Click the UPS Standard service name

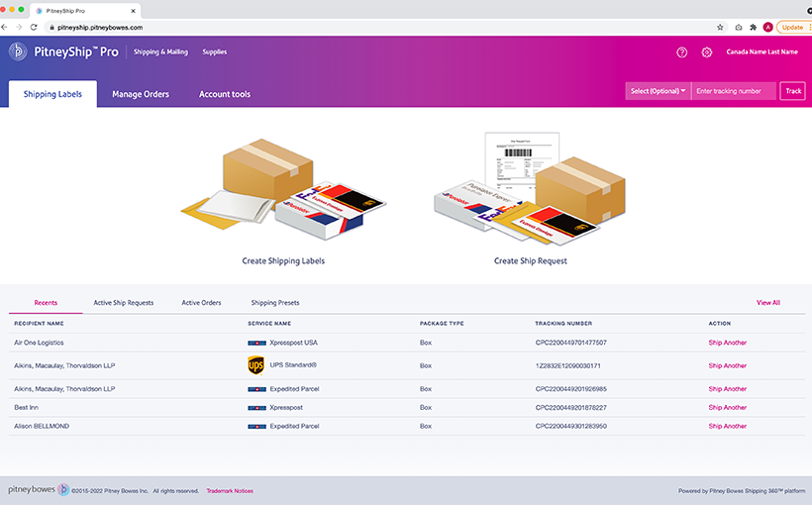[293, 365]
